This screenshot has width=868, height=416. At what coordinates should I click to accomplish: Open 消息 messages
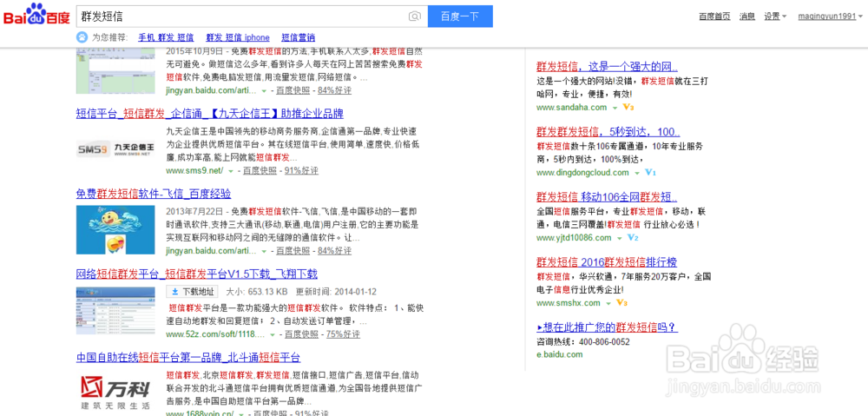(746, 16)
